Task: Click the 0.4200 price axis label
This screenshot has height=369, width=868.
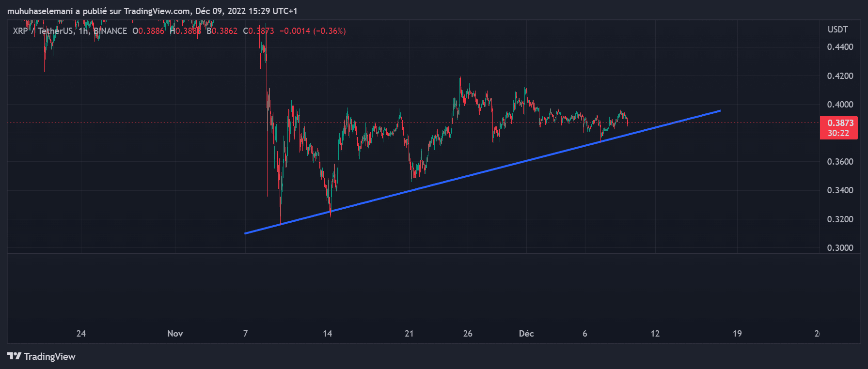Action: click(840, 76)
